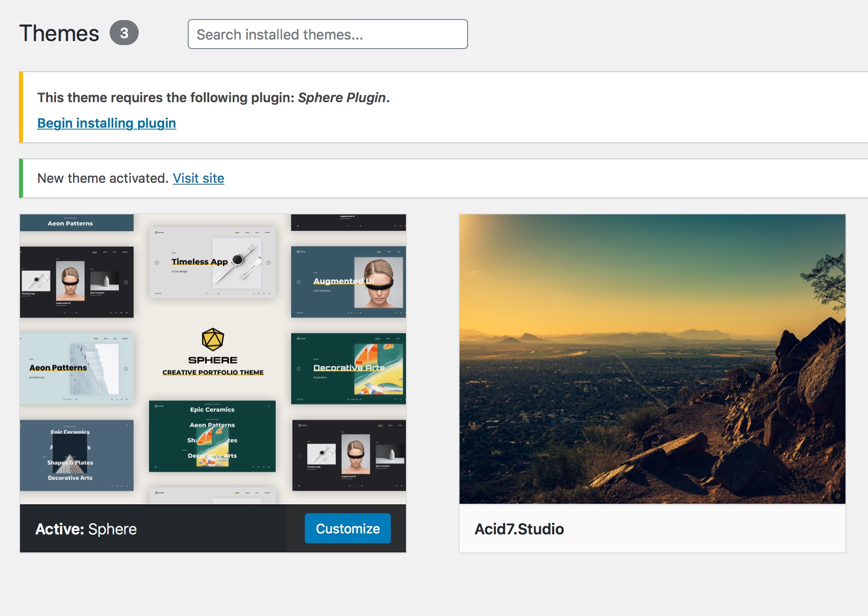Click the green Epic Ceramics menu card
This screenshot has height=616, width=868.
212,436
